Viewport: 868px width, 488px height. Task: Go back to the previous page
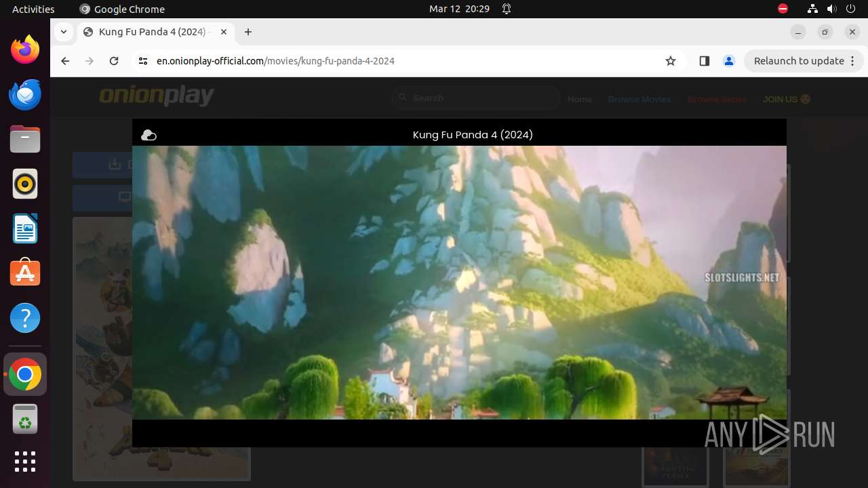(65, 61)
